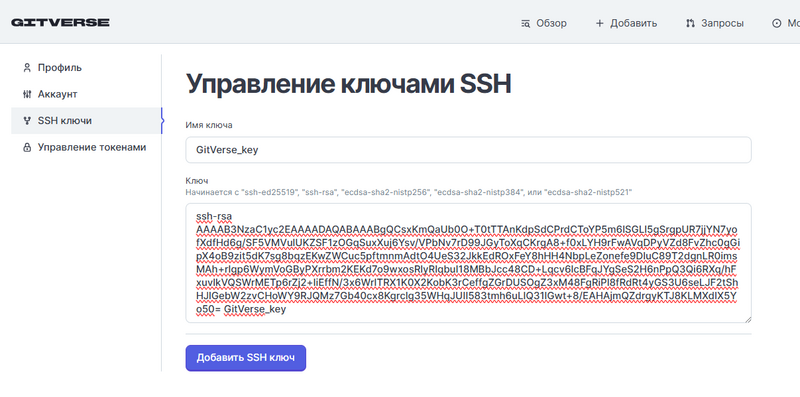Click inside the Ключ text area
800x397 pixels.
468,263
